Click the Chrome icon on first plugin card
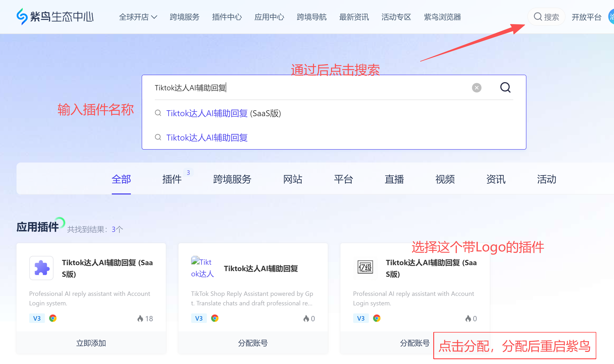The image size is (614, 364). pyautogui.click(x=53, y=318)
